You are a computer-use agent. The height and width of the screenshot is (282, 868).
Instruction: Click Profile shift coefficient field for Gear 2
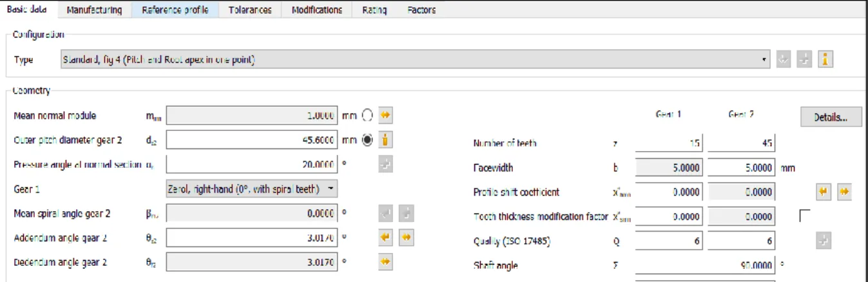[742, 192]
